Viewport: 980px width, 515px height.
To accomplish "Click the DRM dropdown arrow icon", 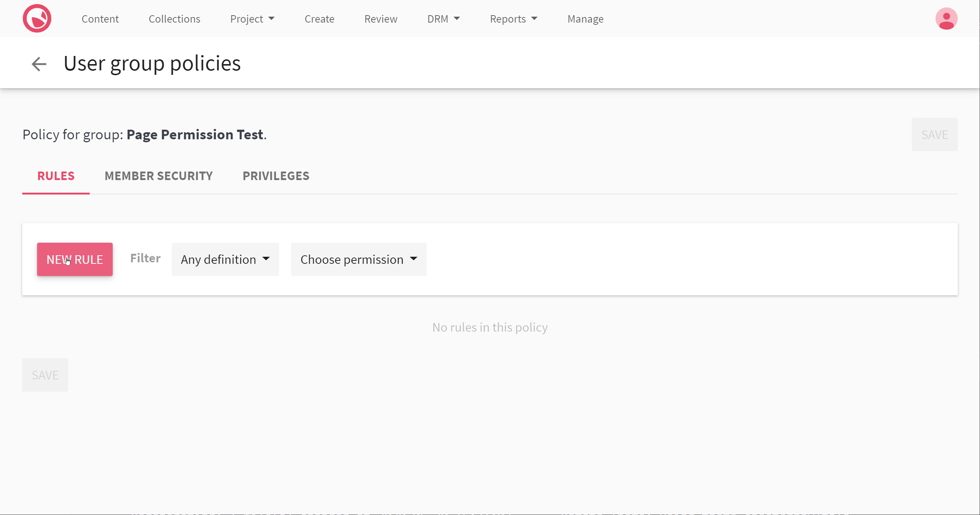I will [458, 19].
